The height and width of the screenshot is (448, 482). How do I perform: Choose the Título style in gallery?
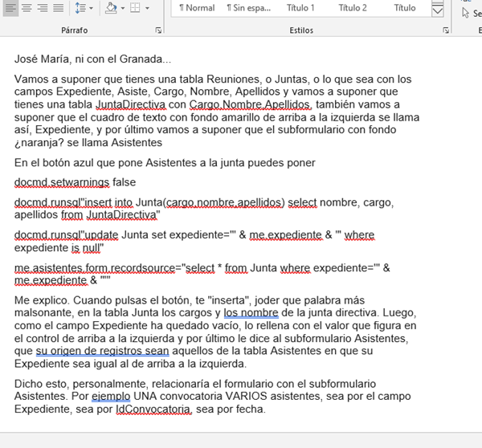404,8
